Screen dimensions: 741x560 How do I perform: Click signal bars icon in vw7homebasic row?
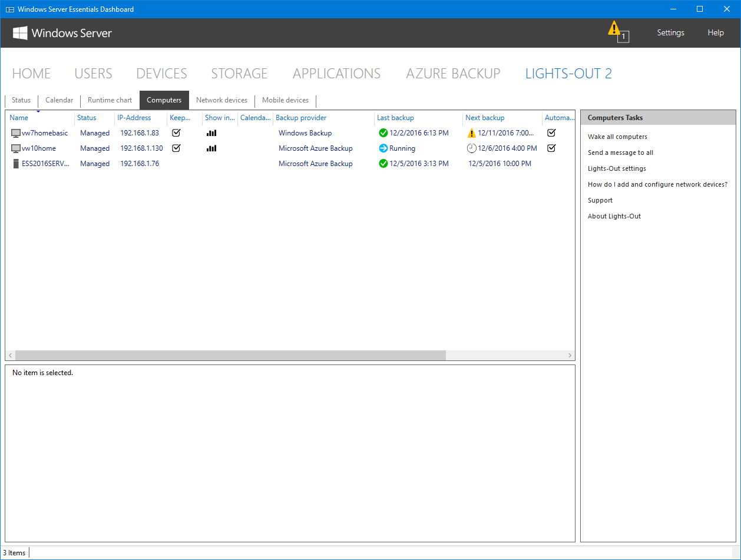211,133
